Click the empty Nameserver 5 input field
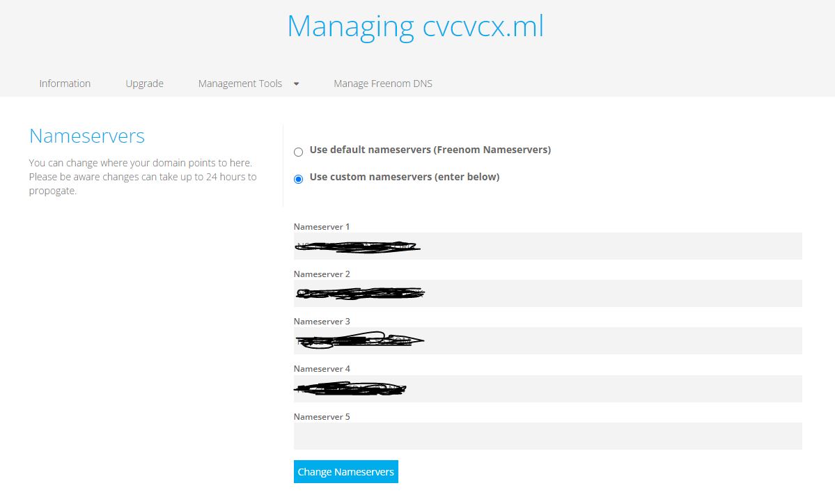Image resolution: width=835 pixels, height=504 pixels. [x=547, y=436]
